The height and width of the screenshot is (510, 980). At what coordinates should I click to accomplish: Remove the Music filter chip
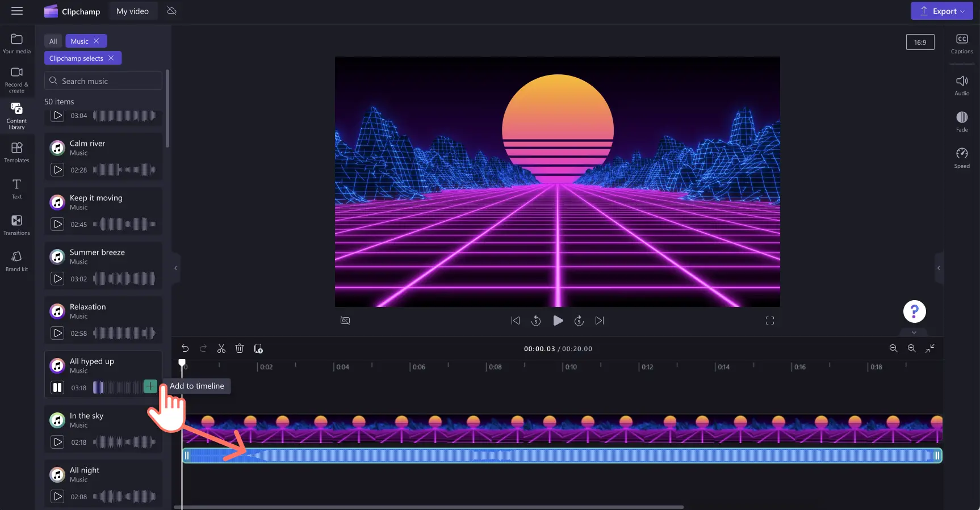tap(97, 41)
